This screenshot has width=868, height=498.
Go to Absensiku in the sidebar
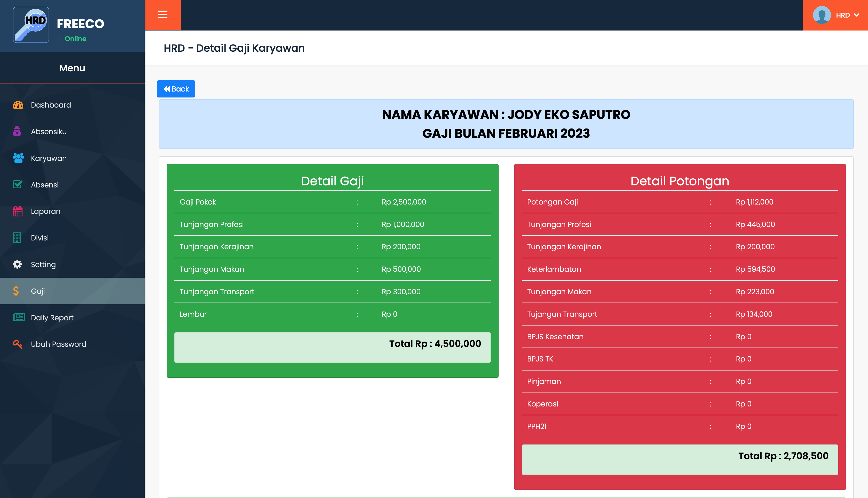(72, 131)
